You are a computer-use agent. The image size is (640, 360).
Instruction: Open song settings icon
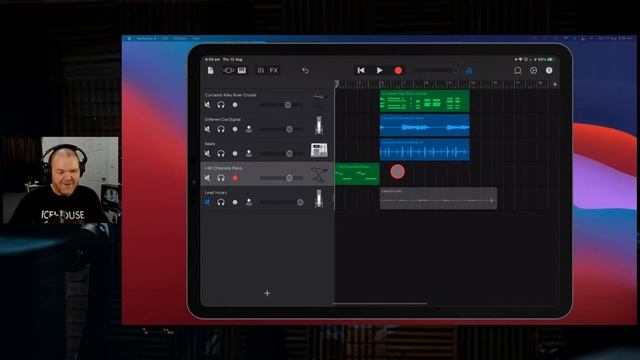(533, 71)
